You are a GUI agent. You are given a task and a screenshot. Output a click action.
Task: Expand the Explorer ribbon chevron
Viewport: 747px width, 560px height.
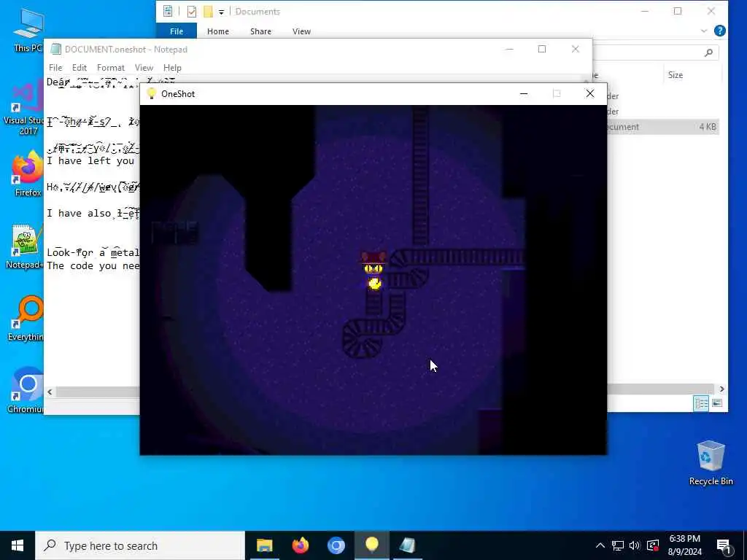coord(704,31)
